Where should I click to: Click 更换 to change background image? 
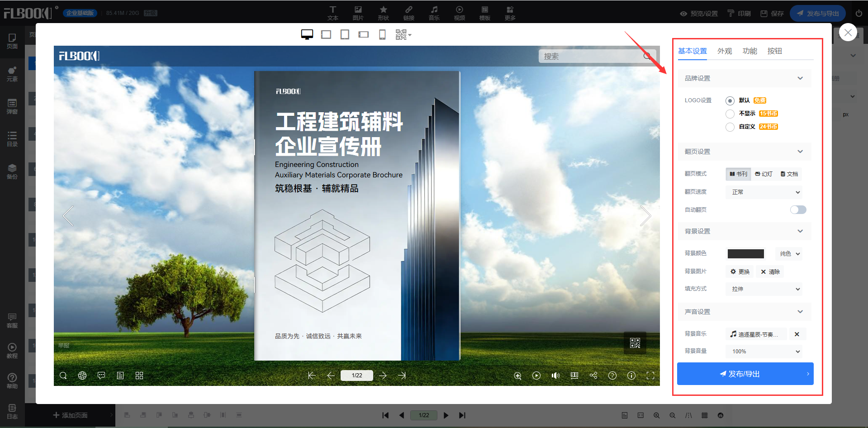tap(740, 272)
